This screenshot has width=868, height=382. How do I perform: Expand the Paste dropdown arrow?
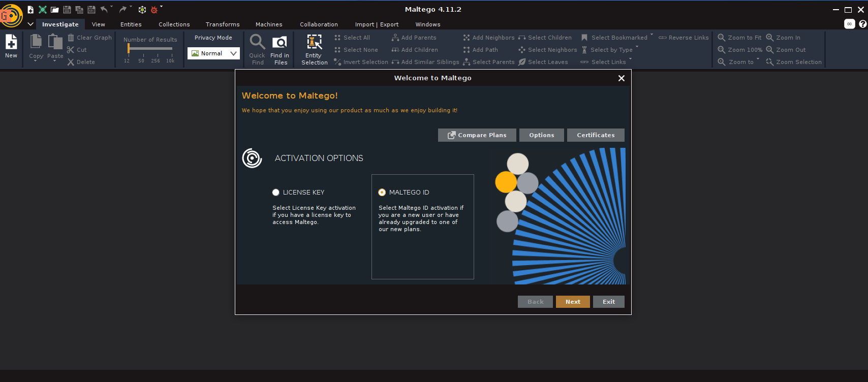[x=55, y=61]
